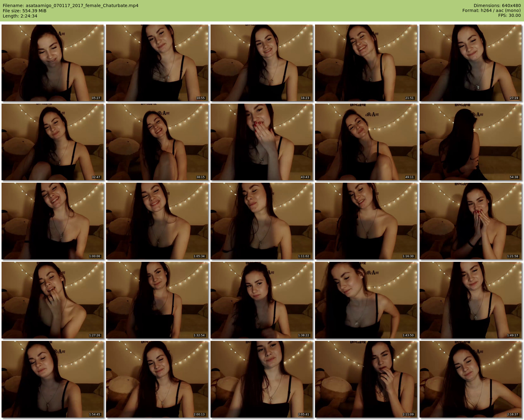This screenshot has width=524, height=420.
Task: Open the frame marked 10:55
Action: (157, 63)
